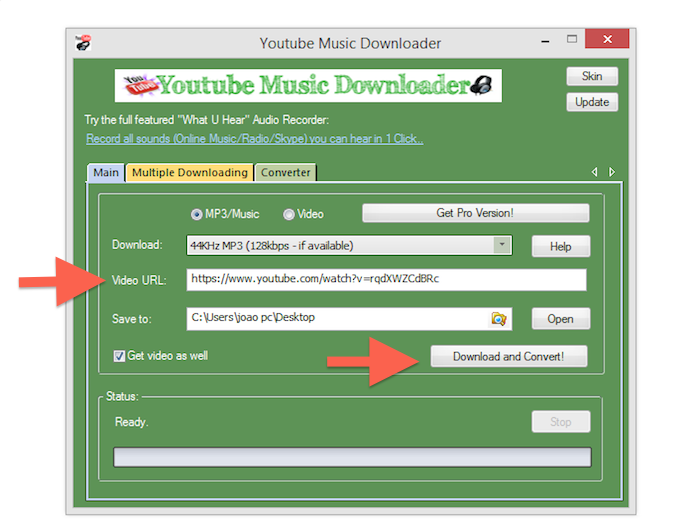
Task: Click the Skin button
Action: pos(592,76)
